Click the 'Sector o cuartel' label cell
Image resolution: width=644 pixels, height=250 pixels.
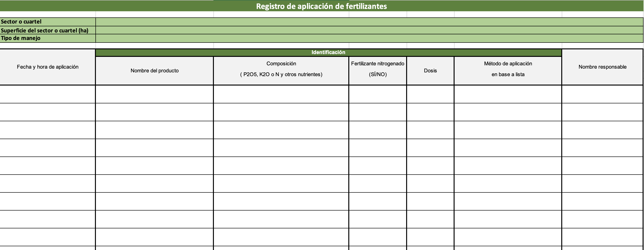click(x=48, y=22)
